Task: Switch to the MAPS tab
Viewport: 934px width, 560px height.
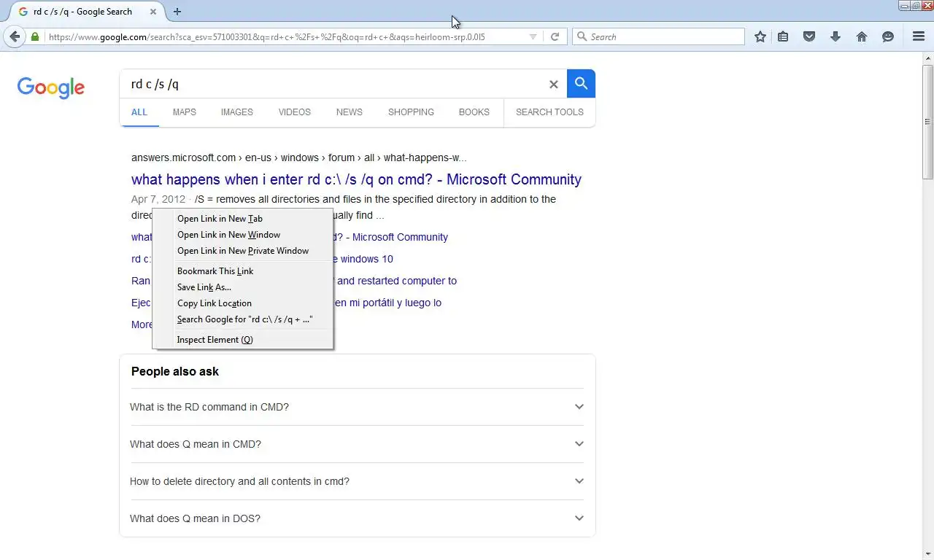Action: click(x=185, y=112)
